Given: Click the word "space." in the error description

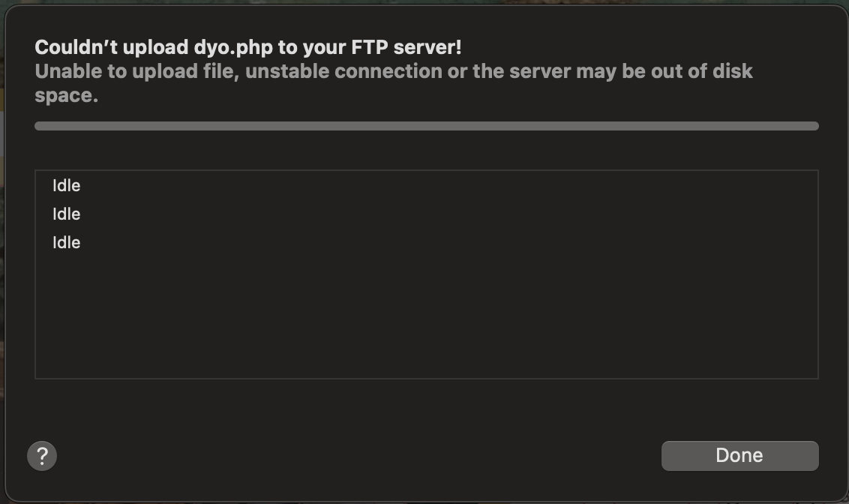Looking at the screenshot, I should pyautogui.click(x=66, y=96).
